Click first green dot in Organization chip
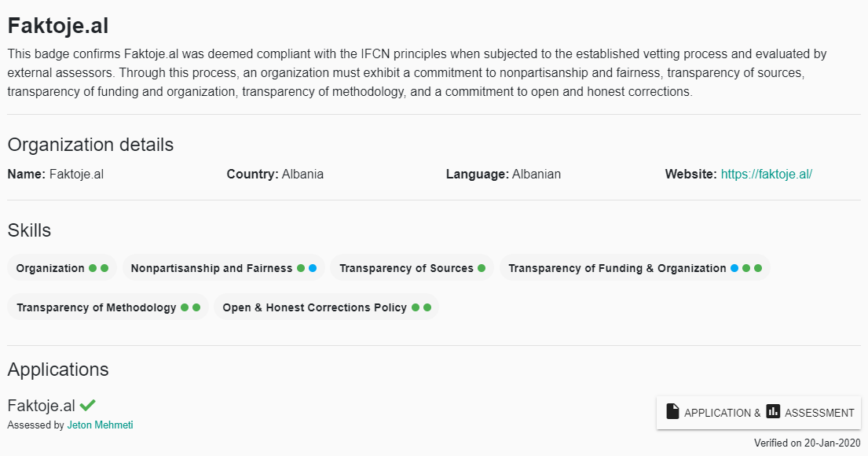Viewport: 868px width, 456px height. point(93,268)
